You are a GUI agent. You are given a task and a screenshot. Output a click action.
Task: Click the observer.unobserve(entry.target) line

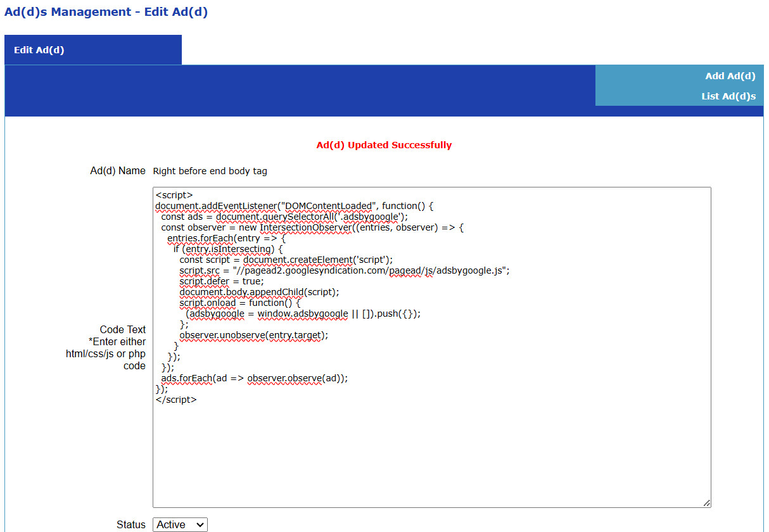254,335
